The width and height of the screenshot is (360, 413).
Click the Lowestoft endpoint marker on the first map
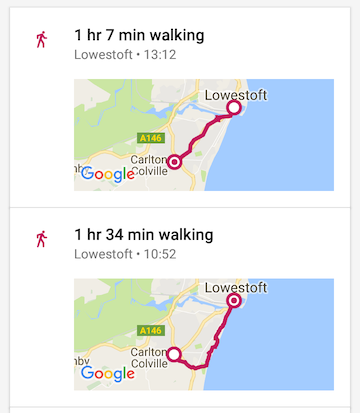(234, 108)
